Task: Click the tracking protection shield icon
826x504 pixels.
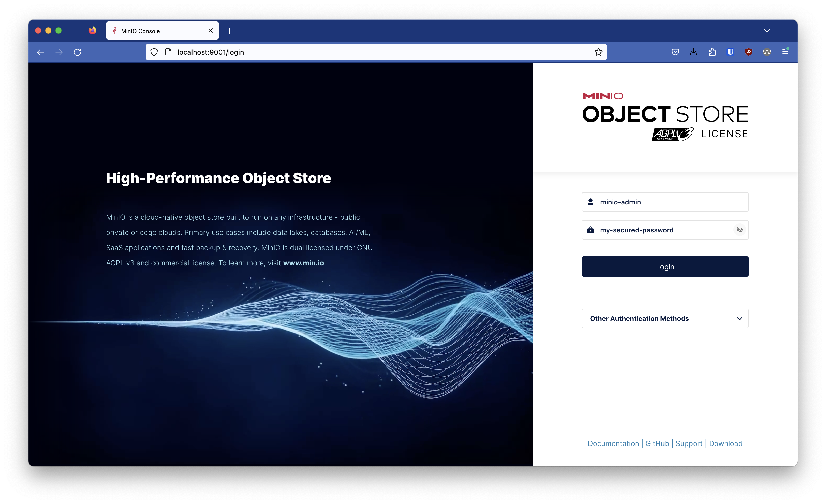Action: 154,52
